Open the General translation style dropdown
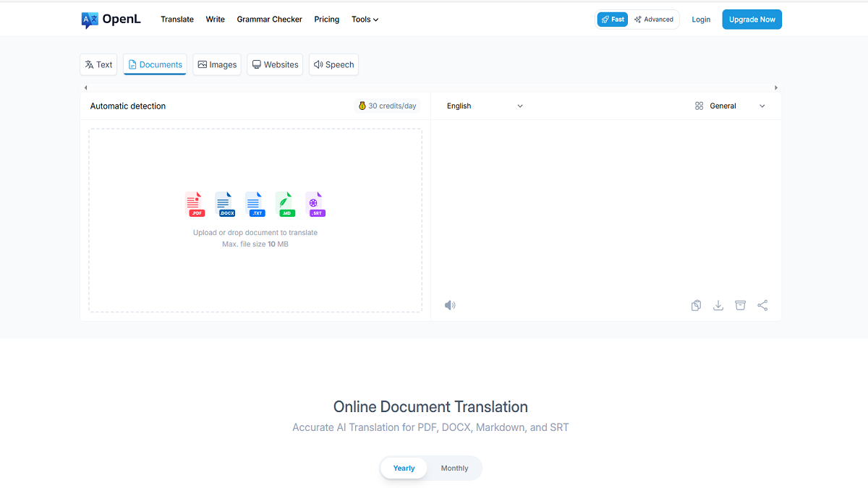The height and width of the screenshot is (488, 868). [729, 106]
